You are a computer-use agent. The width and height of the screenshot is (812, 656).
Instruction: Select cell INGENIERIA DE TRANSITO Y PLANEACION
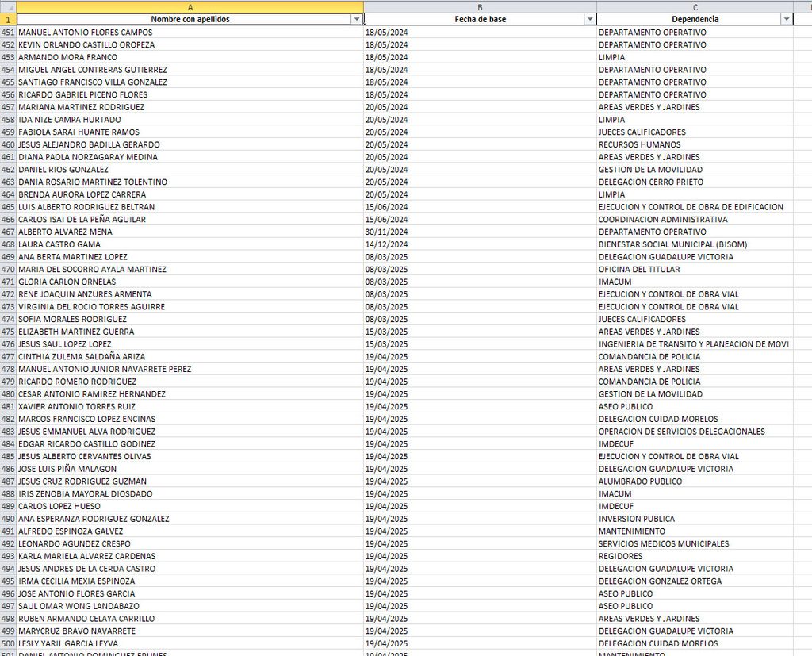(x=695, y=344)
